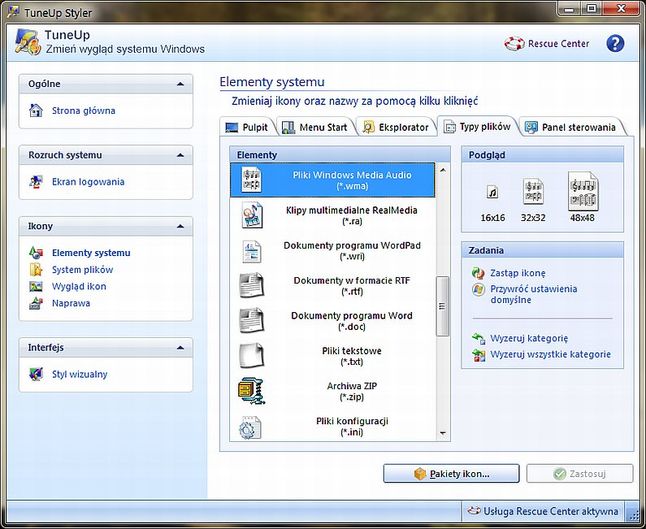Select 'Pliki tekstowe' row text
This screenshot has height=529, width=646.
coord(352,356)
